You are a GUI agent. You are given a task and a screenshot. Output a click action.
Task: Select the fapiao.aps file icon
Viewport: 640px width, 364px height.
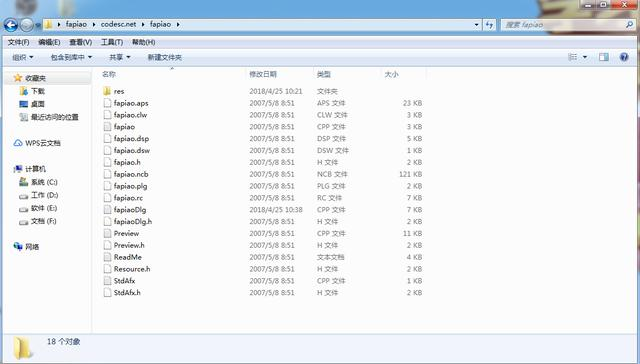[x=107, y=103]
